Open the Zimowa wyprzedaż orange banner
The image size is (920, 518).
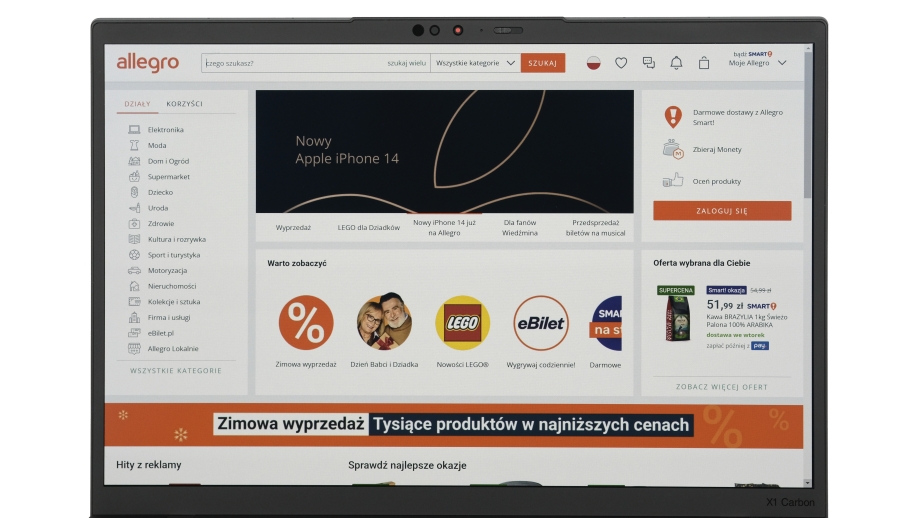point(454,426)
